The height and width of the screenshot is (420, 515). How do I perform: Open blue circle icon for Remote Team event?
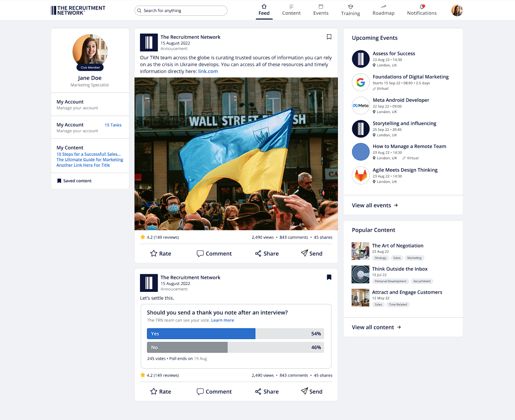[361, 152]
